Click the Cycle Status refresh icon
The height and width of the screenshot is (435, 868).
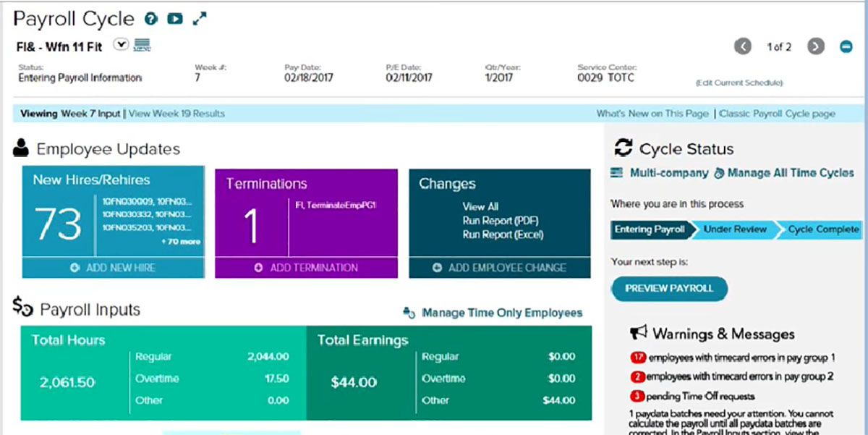pyautogui.click(x=623, y=148)
